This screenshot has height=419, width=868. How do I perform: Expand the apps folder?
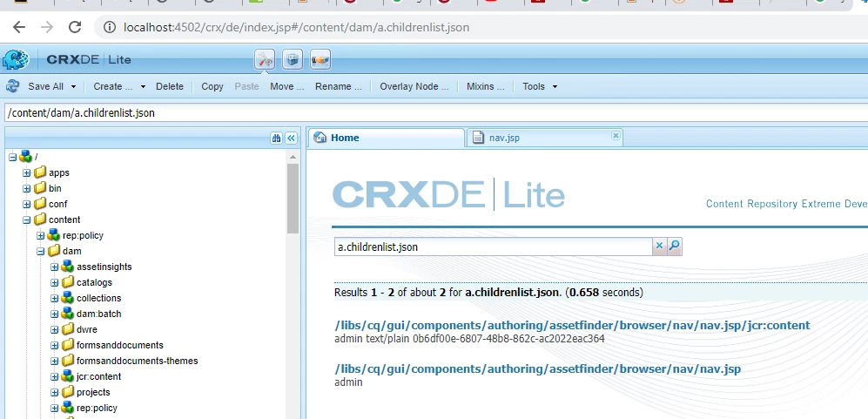(27, 173)
